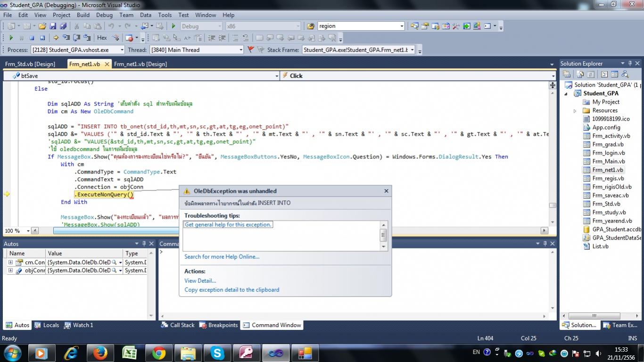The image size is (644, 362).
Task: Expand the Resources folder node
Action: pyautogui.click(x=575, y=111)
